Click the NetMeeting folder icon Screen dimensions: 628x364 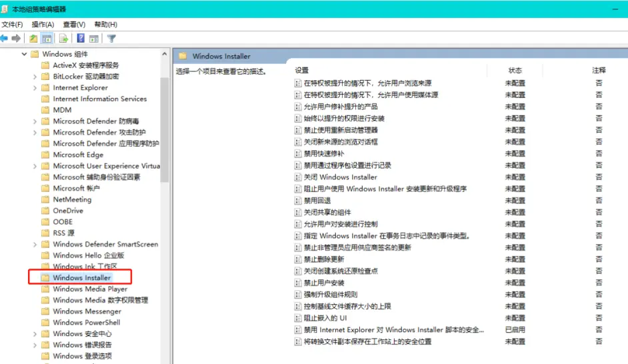tap(45, 199)
